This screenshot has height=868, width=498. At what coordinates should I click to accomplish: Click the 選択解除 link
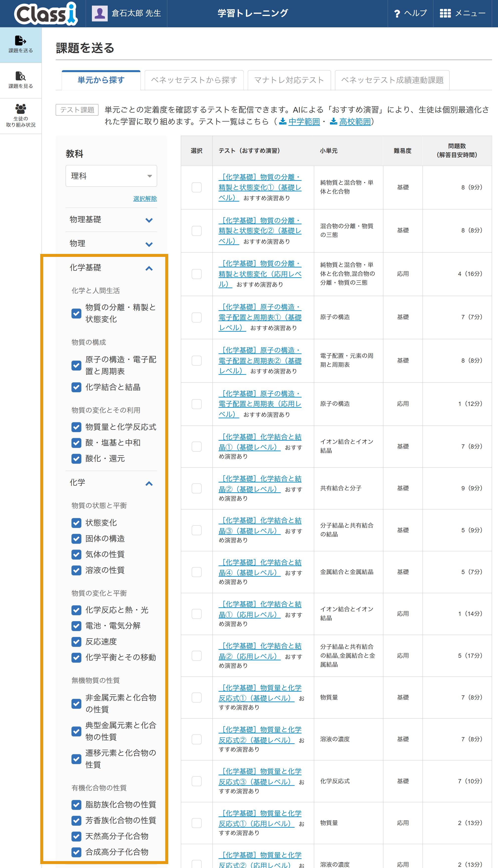click(145, 198)
